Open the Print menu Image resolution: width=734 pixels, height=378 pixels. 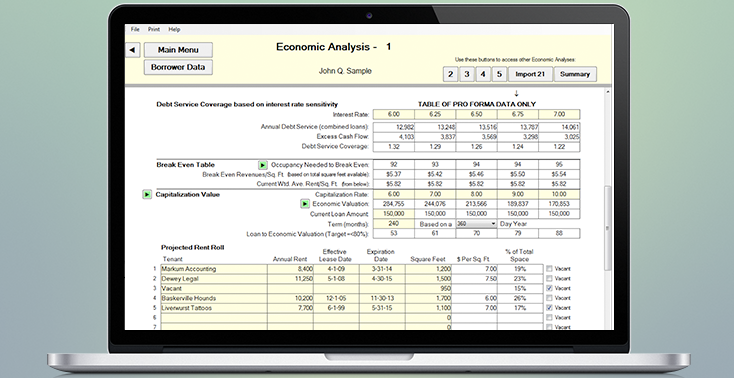pyautogui.click(x=154, y=30)
